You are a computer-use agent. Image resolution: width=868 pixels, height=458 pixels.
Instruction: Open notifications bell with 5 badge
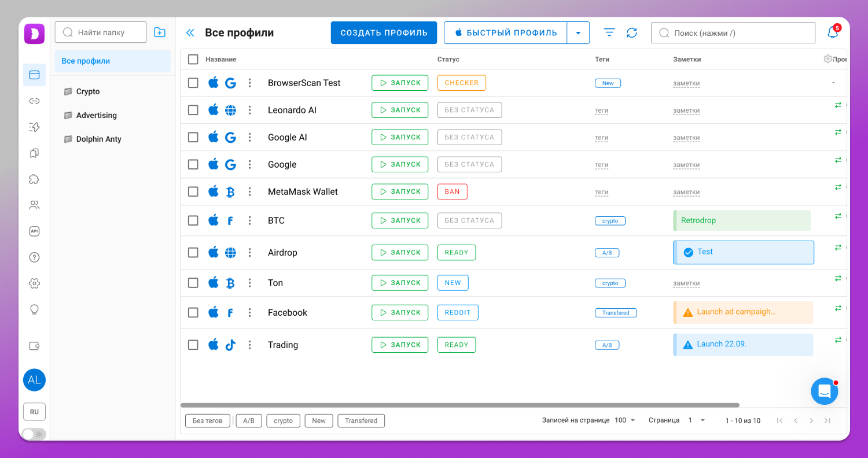[833, 32]
